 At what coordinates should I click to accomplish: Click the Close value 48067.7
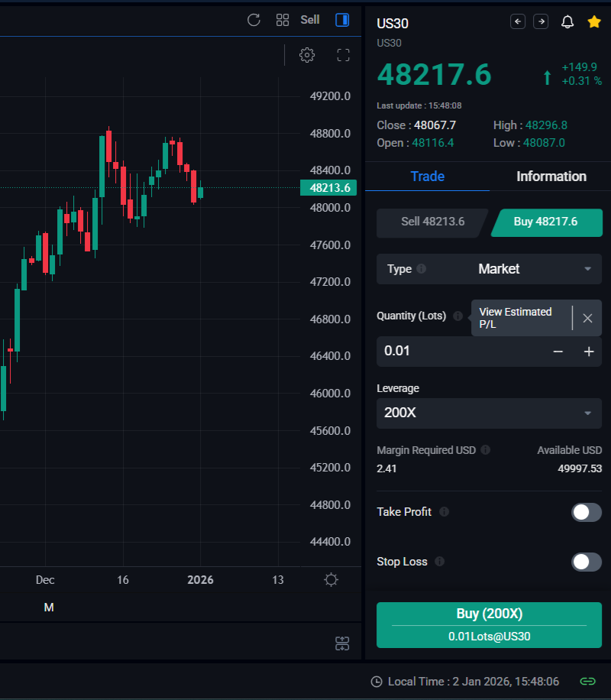[x=435, y=125]
